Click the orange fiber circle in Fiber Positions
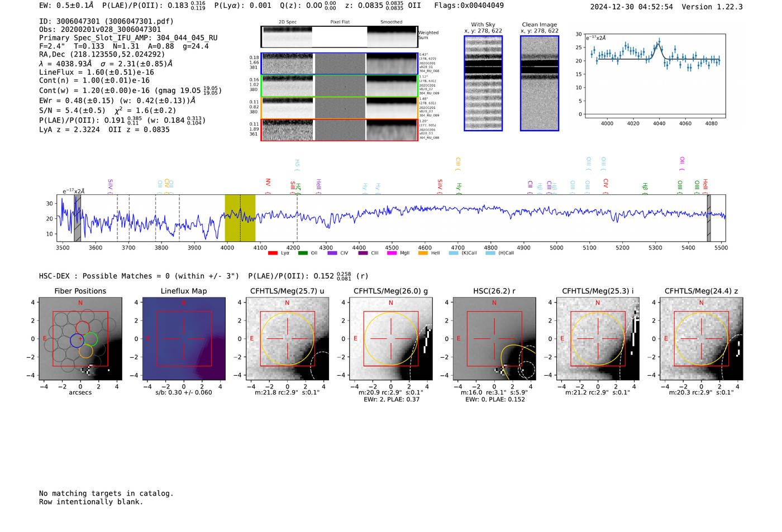 [86, 351]
